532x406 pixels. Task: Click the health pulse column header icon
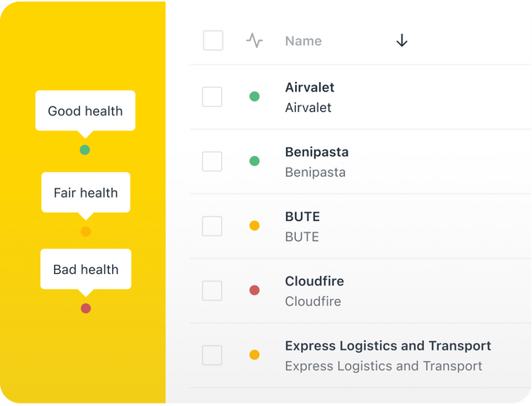[254, 41]
